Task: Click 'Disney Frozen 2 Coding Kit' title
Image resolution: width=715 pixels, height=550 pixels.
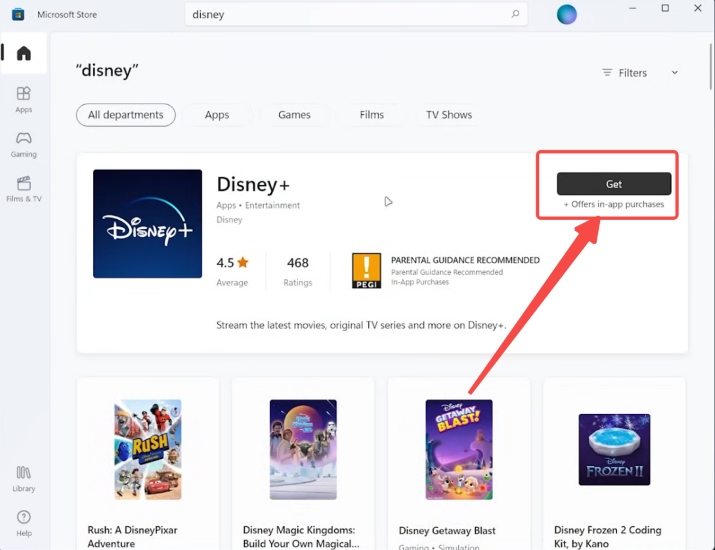Action: point(607,537)
